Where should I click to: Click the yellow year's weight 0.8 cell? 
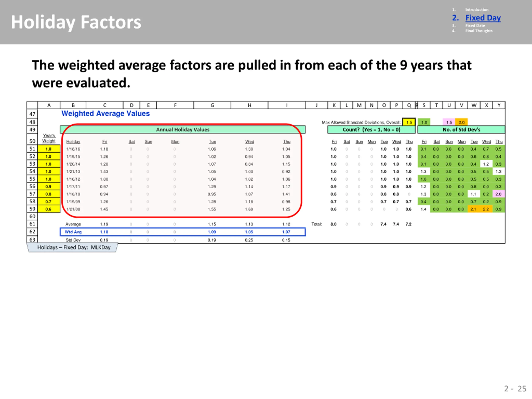[x=49, y=194]
